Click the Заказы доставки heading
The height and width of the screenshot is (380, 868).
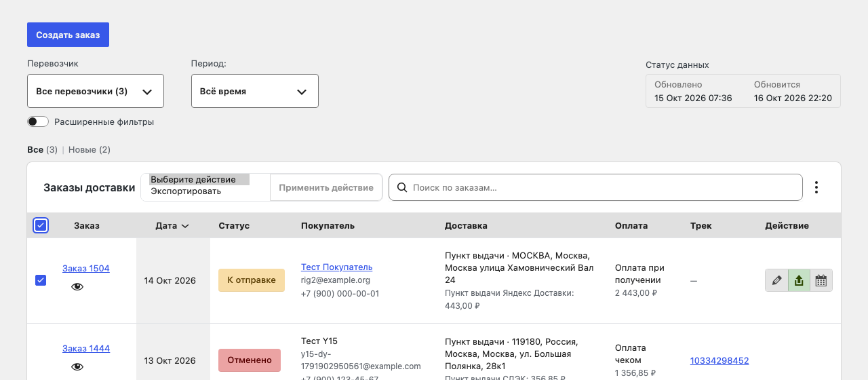click(90, 188)
